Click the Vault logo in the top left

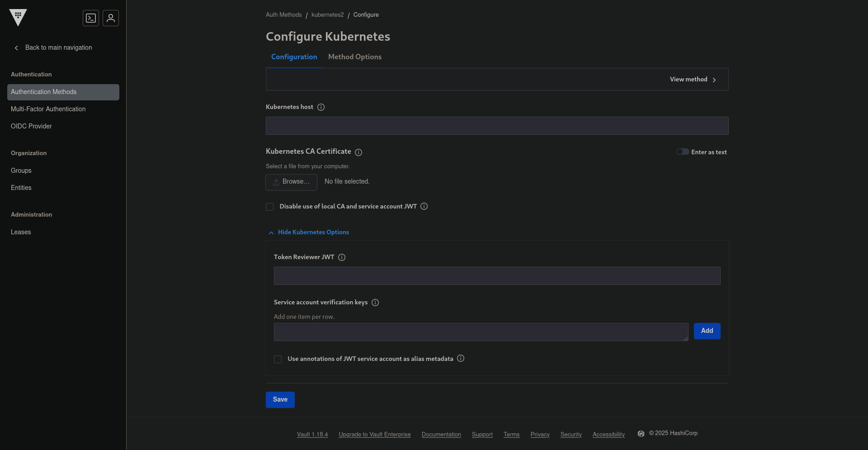[x=18, y=18]
